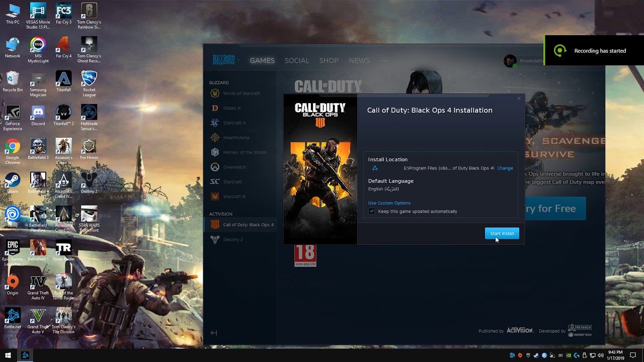Click the volume speaker tray icon
The width and height of the screenshot is (644, 362).
[601, 355]
